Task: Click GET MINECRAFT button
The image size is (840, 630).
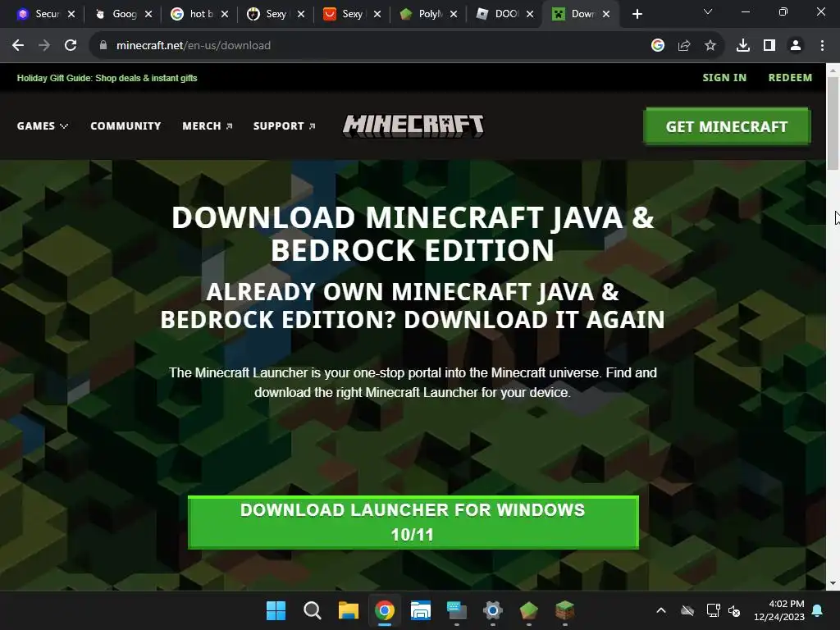Action: (x=727, y=126)
